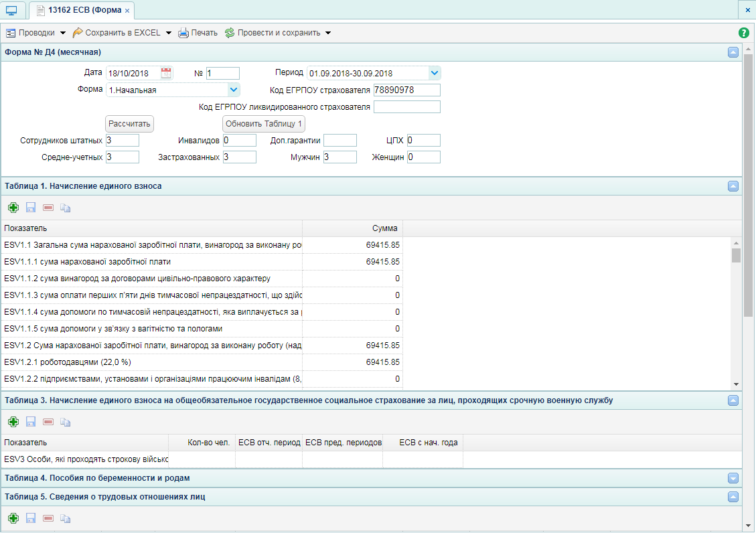This screenshot has height=533, width=756.
Task: Open the Период dropdown list
Action: pos(435,73)
